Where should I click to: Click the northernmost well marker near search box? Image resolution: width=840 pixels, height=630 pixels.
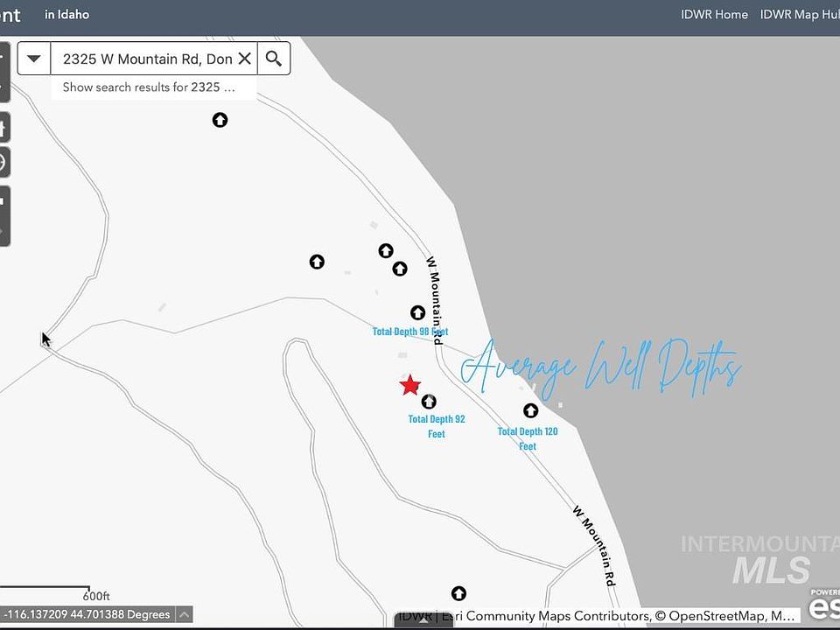(220, 120)
